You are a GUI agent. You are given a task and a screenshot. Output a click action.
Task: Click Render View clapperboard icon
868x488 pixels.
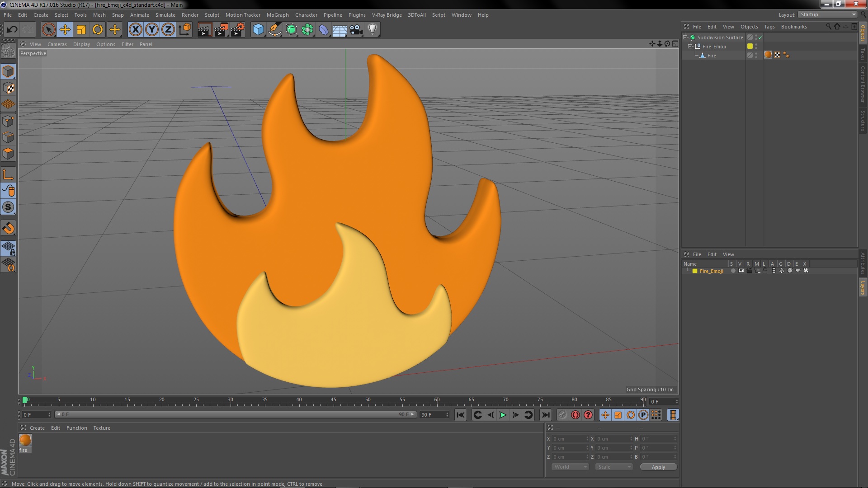[204, 30]
